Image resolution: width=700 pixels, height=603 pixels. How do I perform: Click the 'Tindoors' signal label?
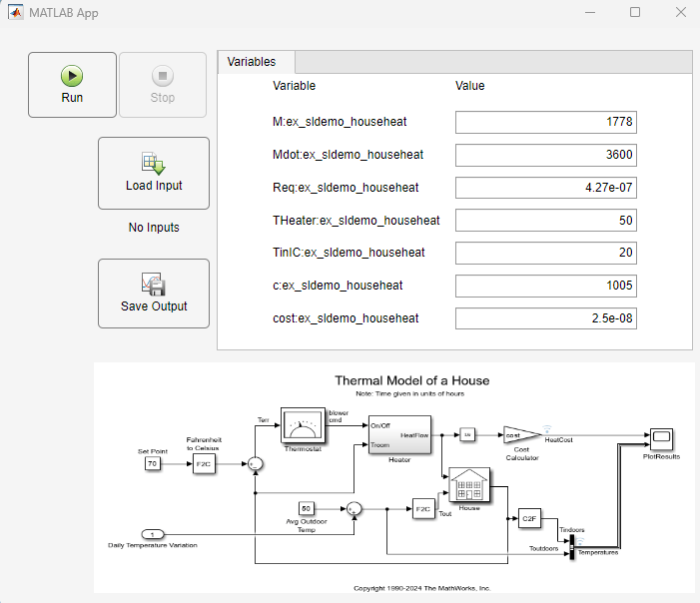click(x=572, y=530)
